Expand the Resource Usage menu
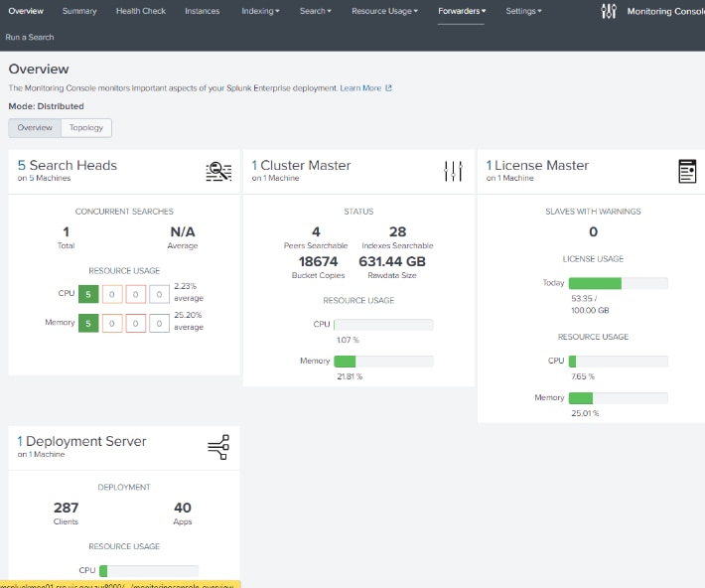The image size is (705, 588). coord(384,11)
